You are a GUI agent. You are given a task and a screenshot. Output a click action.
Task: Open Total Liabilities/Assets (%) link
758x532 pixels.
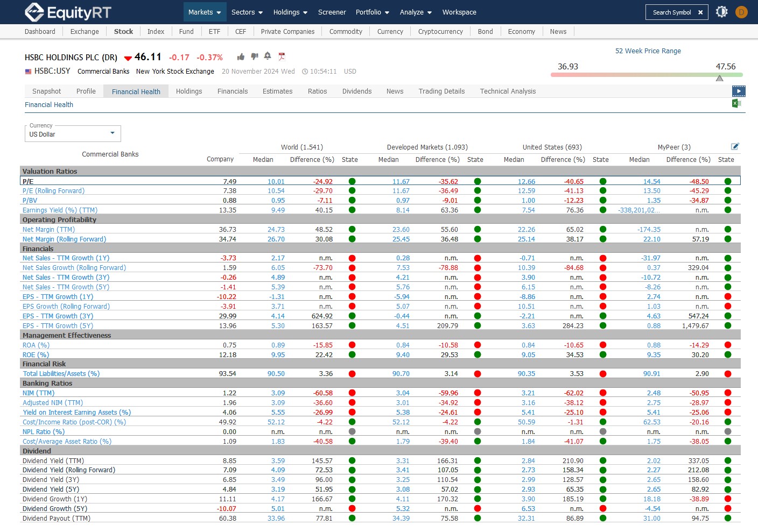(x=61, y=374)
